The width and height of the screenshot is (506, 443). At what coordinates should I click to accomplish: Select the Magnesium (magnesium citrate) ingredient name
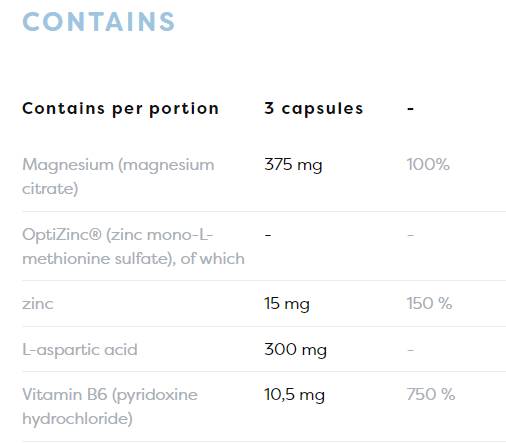pos(118,177)
